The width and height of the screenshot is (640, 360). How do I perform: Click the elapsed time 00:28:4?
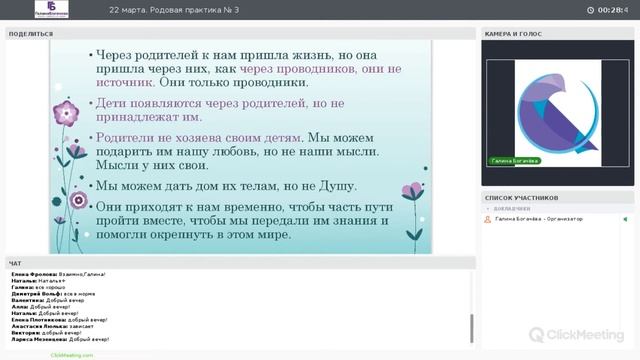[x=613, y=10]
